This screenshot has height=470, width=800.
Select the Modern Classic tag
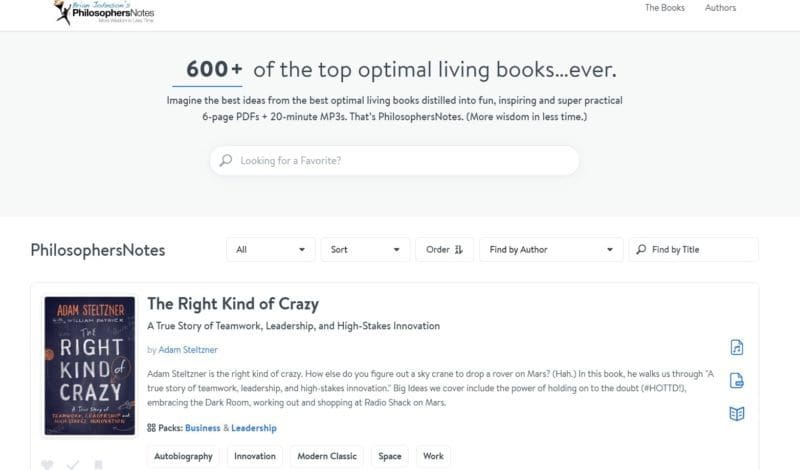327,457
